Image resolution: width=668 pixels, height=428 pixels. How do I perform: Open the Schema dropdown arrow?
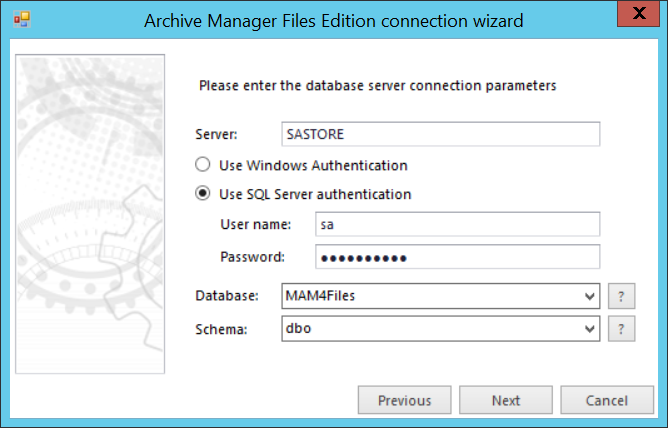point(589,328)
